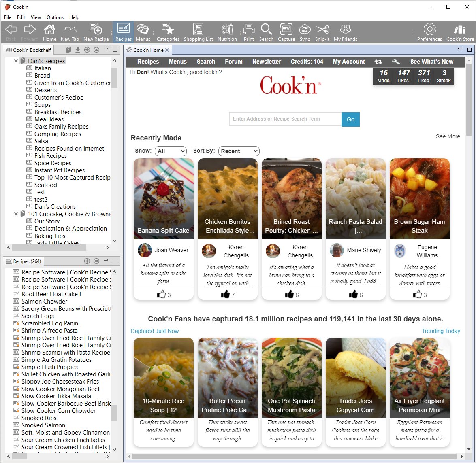Screen dimensions: 476x463
Task: Open the Home toolbar icon
Action: point(49,32)
